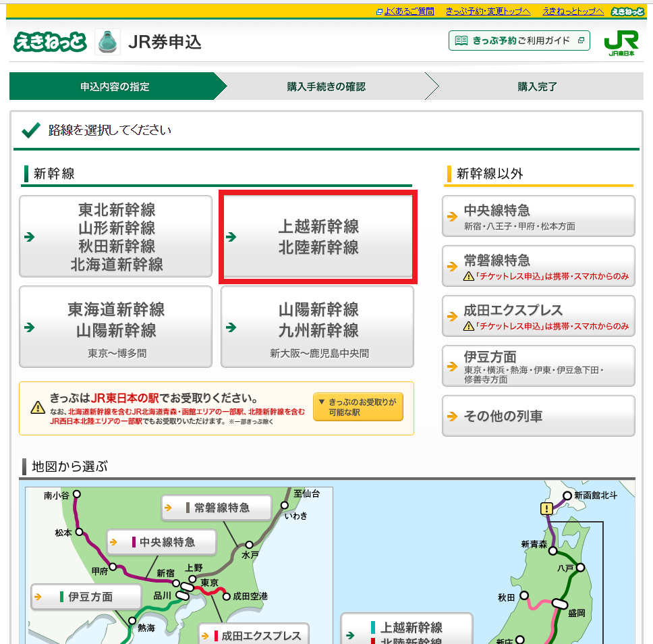Choose the 上越新幹線 北陸新幹線 button

318,236
